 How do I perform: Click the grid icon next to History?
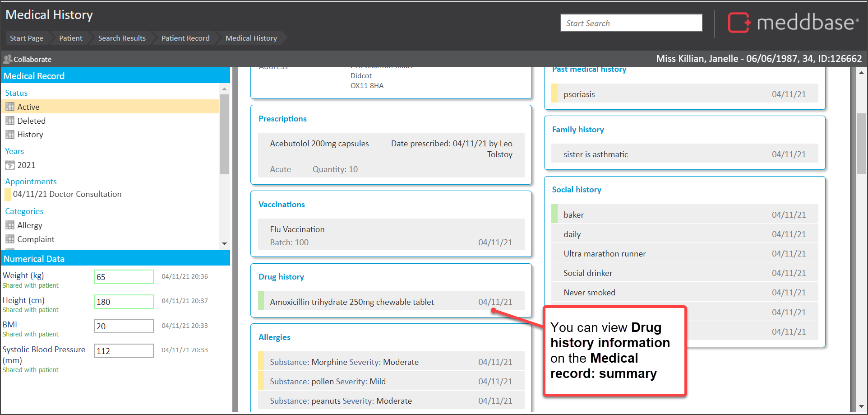(x=10, y=135)
